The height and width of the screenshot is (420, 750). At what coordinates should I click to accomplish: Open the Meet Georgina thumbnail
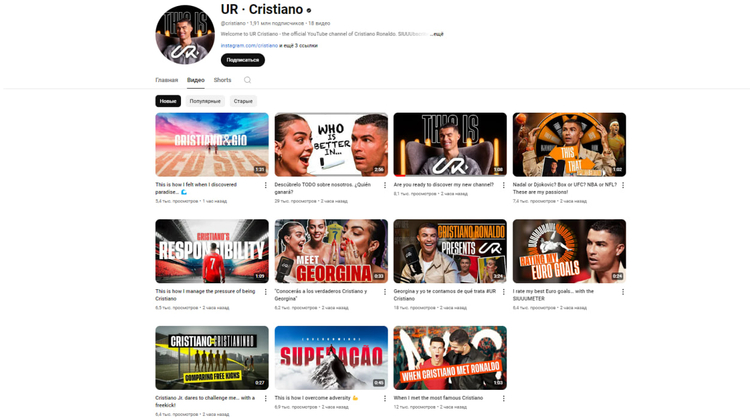pos(331,251)
